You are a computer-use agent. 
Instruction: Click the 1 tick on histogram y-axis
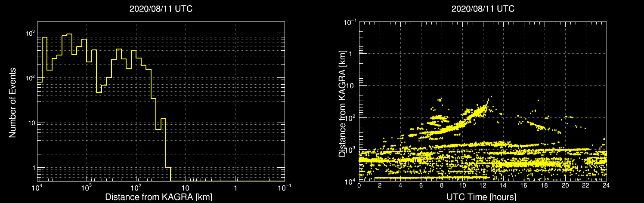click(x=33, y=168)
